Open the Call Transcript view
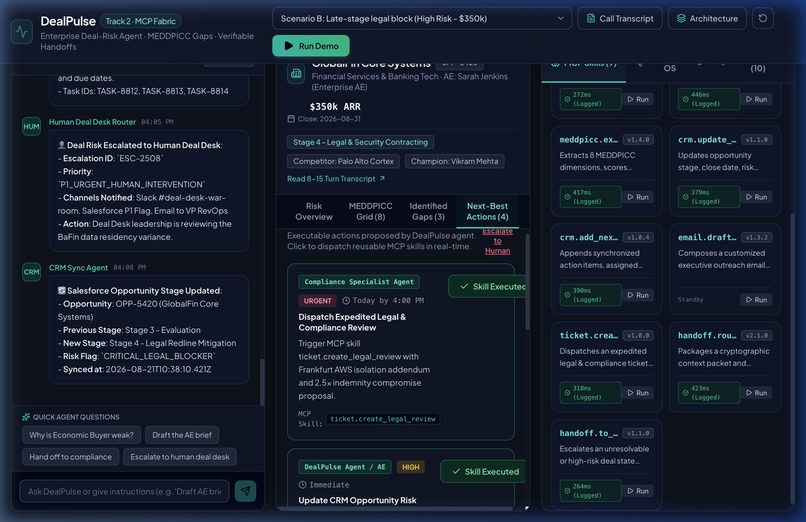 [620, 18]
